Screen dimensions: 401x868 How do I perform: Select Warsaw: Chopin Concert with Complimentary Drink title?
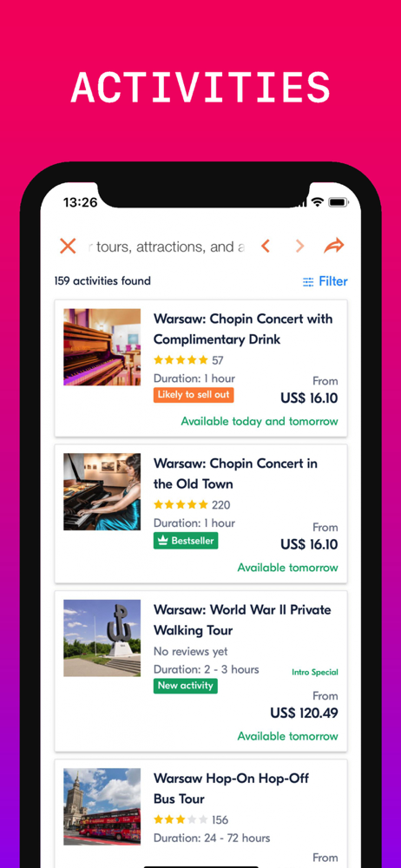tap(243, 329)
